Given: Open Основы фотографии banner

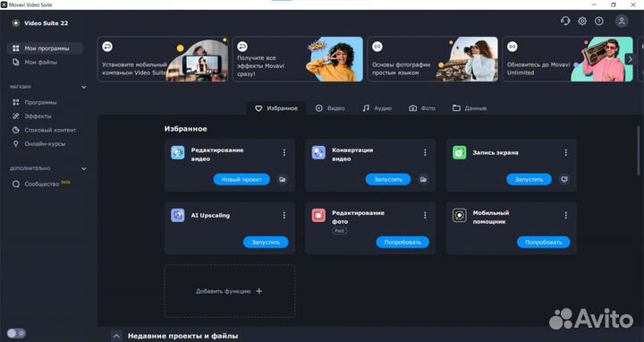Looking at the screenshot, I should coord(433,59).
